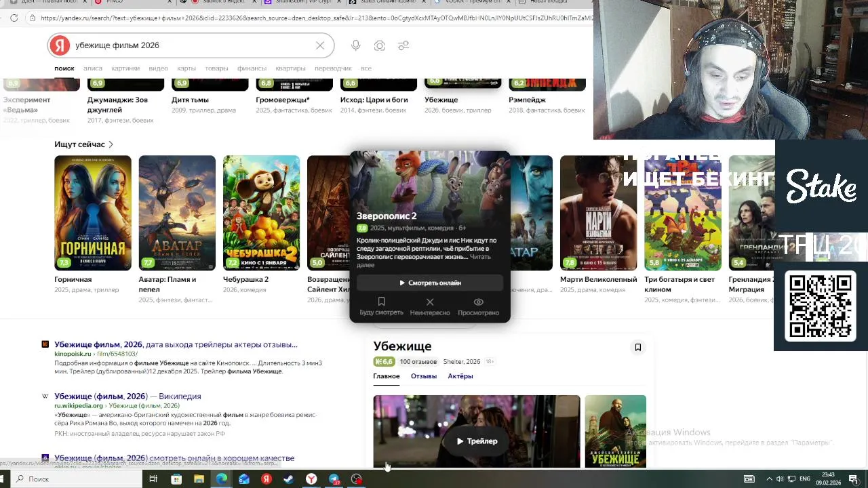868x488 pixels.
Task: Reload the page in the browser
Action: (14, 18)
